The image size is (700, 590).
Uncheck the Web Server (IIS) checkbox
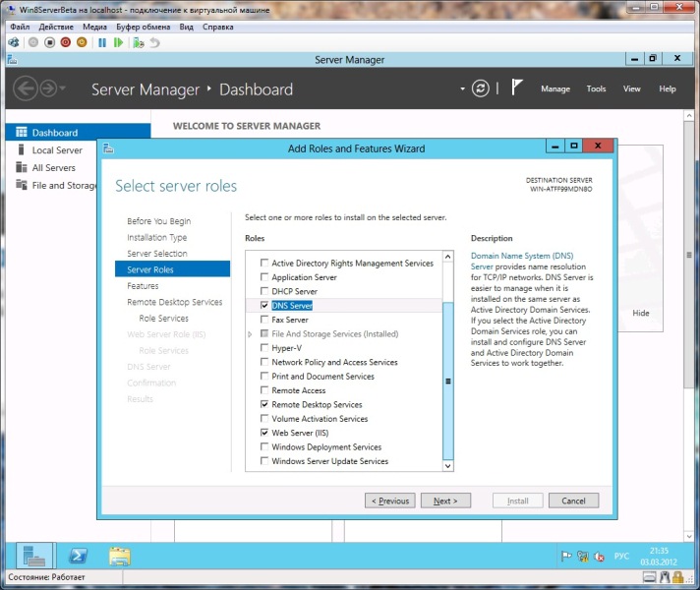click(x=263, y=433)
